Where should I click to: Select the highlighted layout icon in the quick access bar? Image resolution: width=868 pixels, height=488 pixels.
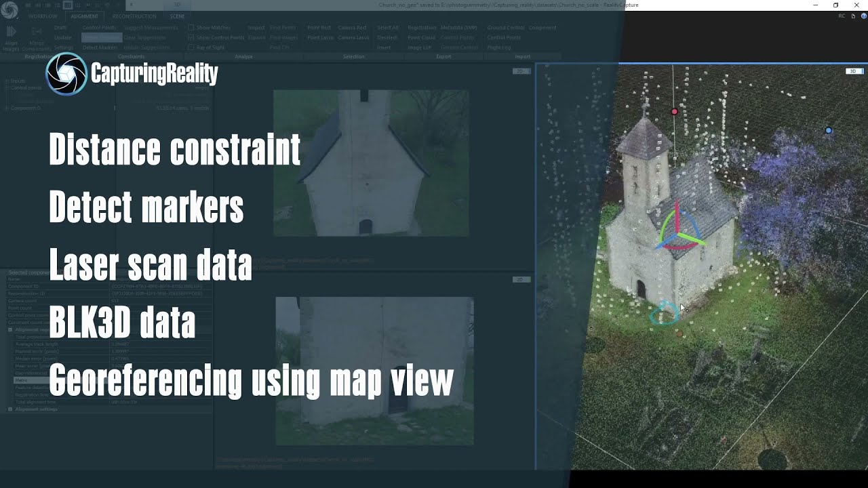tap(68, 5)
